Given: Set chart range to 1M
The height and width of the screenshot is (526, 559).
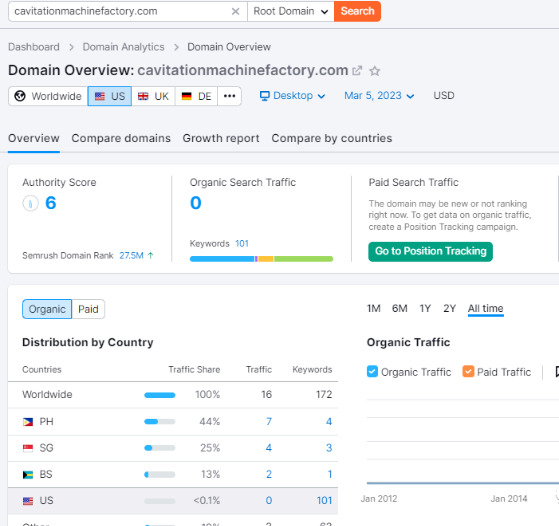Looking at the screenshot, I should pyautogui.click(x=374, y=308).
